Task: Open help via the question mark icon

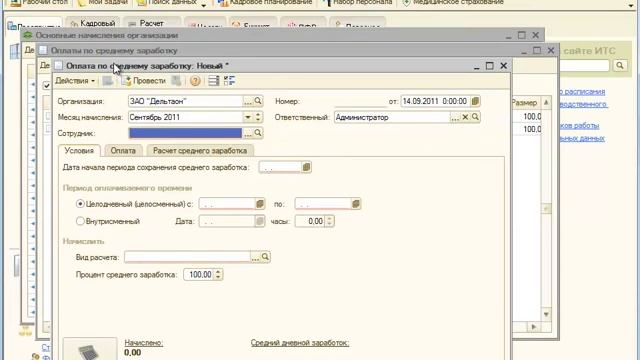Action: click(x=195, y=81)
